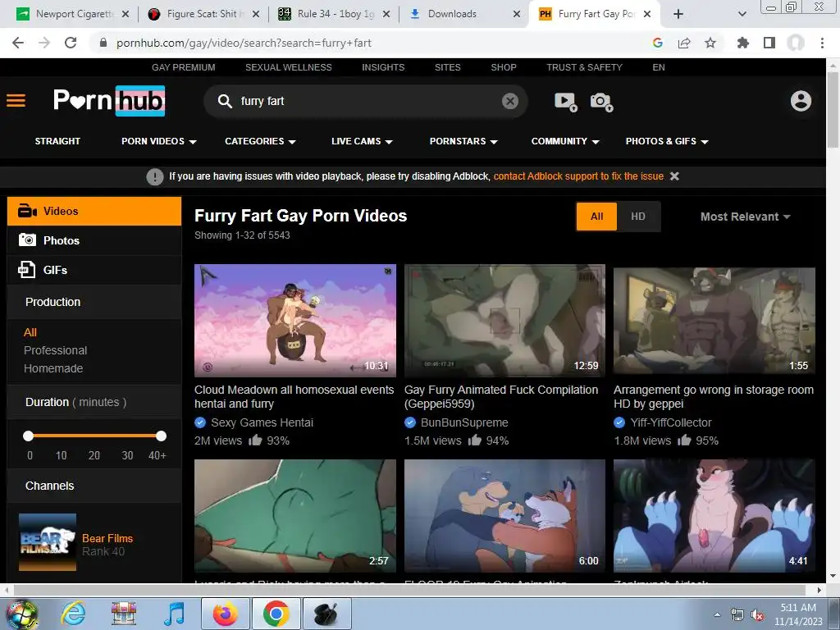Clear the search field with X
Image resolution: width=840 pixels, height=630 pixels.
(x=510, y=101)
